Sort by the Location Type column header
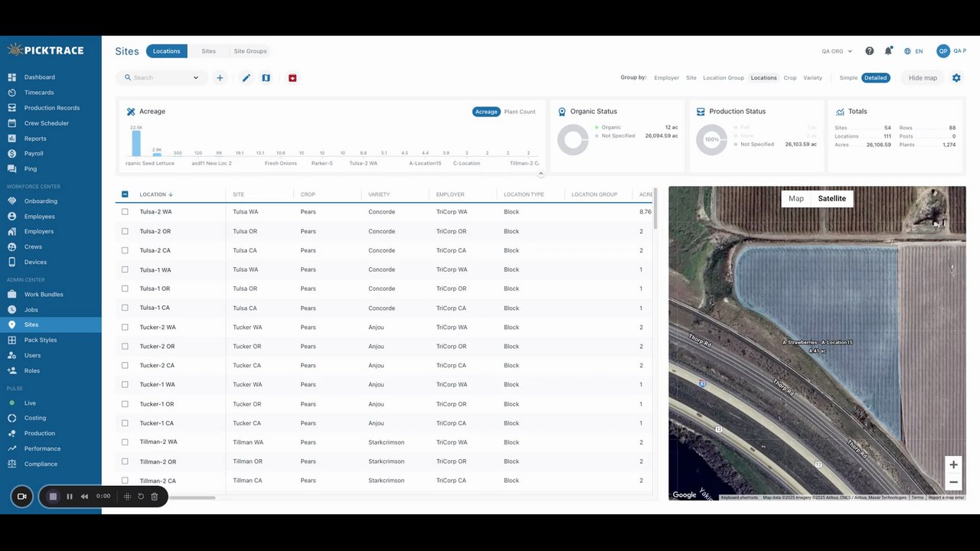Image resolution: width=980 pixels, height=551 pixels. coord(524,194)
